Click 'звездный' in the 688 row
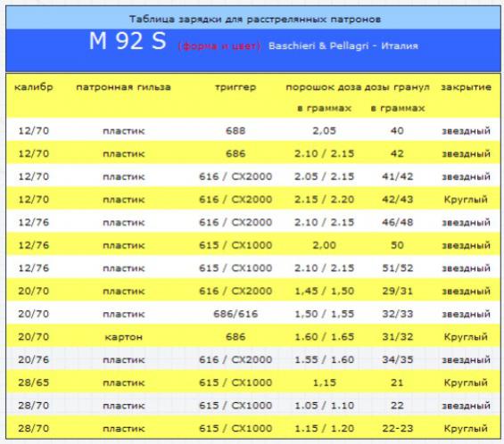 (466, 131)
